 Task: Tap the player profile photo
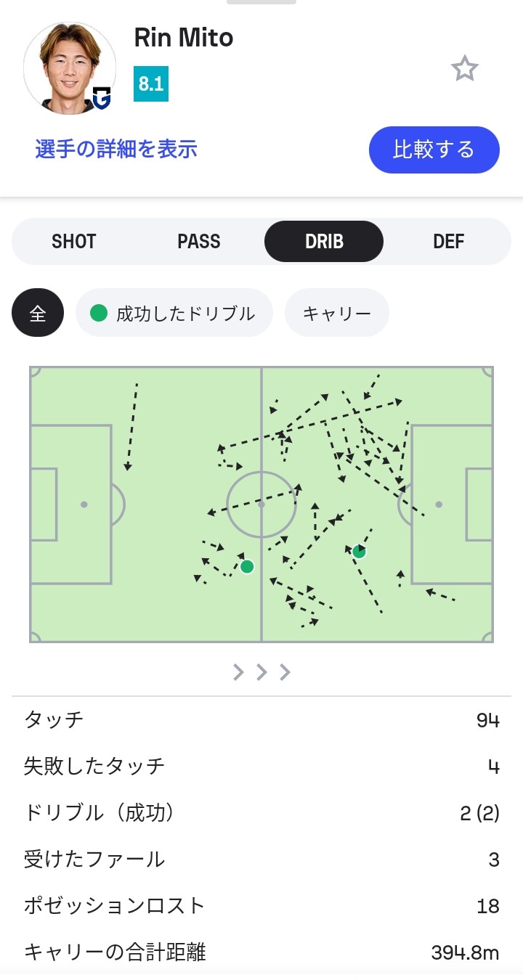[x=68, y=67]
